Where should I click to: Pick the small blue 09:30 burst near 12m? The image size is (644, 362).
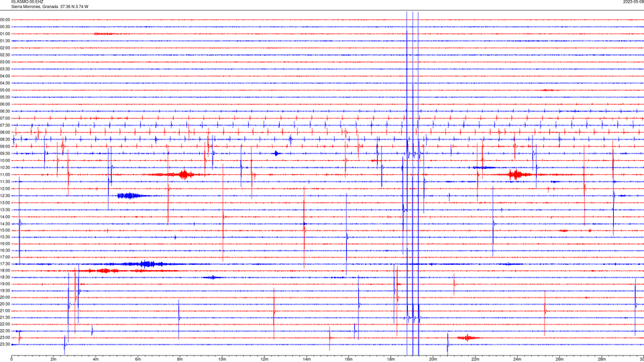[x=277, y=154]
